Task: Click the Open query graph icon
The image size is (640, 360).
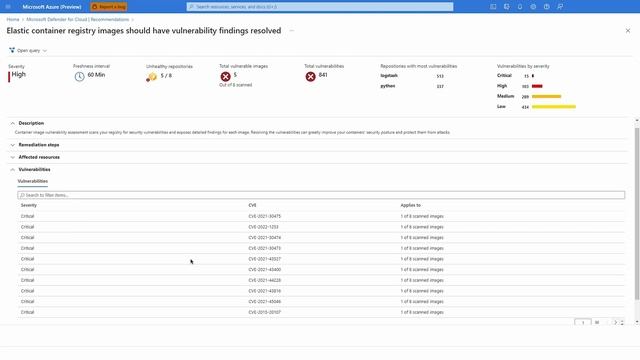Action: [x=12, y=50]
